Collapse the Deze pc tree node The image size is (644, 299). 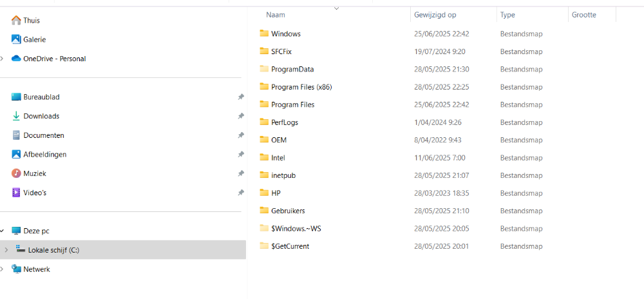pyautogui.click(x=3, y=231)
